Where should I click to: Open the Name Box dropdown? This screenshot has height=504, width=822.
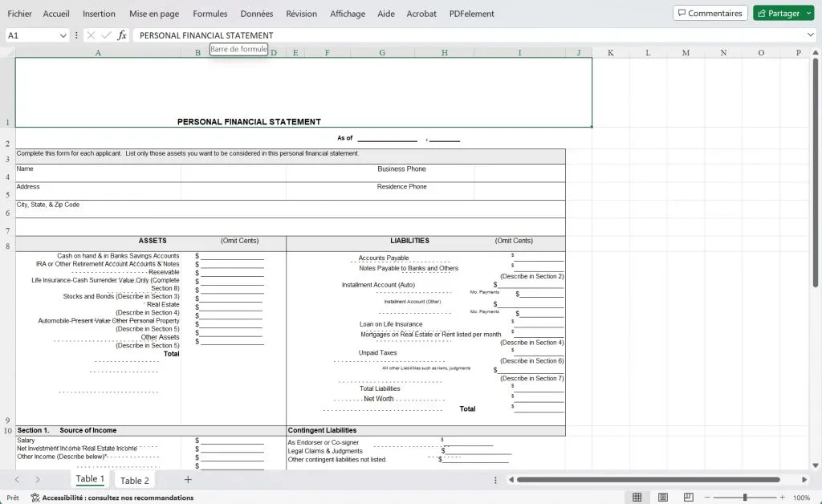coord(63,35)
